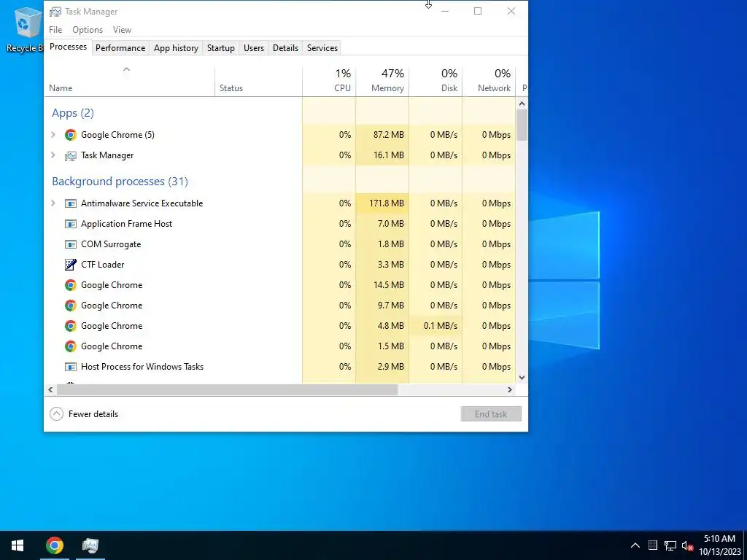Click the vertical scrollbar thumb
Viewport: 747px width, 560px height.
[x=522, y=125]
